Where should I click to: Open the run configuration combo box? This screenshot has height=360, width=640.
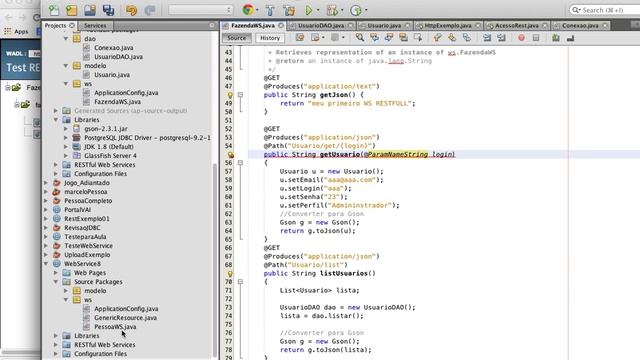[200, 10]
